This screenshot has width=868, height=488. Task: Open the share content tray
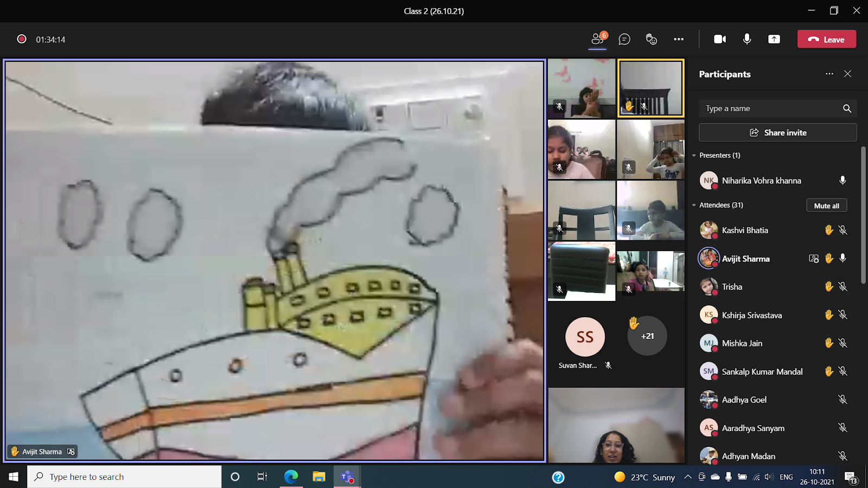click(x=774, y=39)
